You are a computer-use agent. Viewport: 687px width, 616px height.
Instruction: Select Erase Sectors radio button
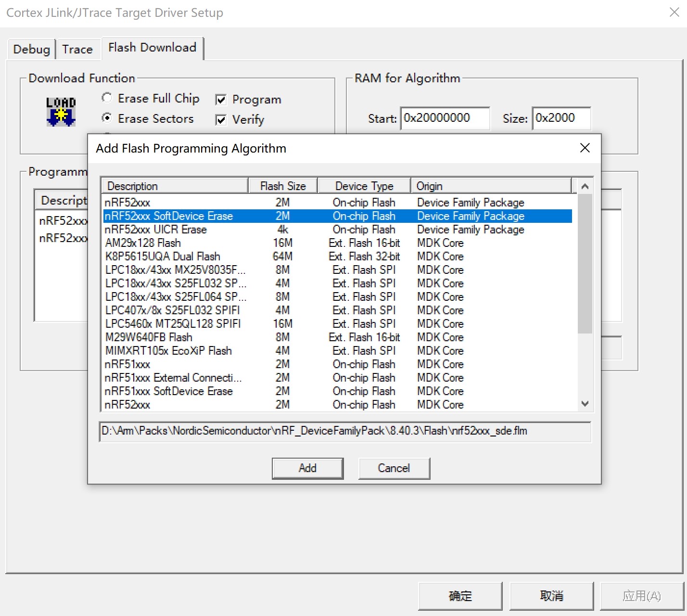tap(107, 118)
